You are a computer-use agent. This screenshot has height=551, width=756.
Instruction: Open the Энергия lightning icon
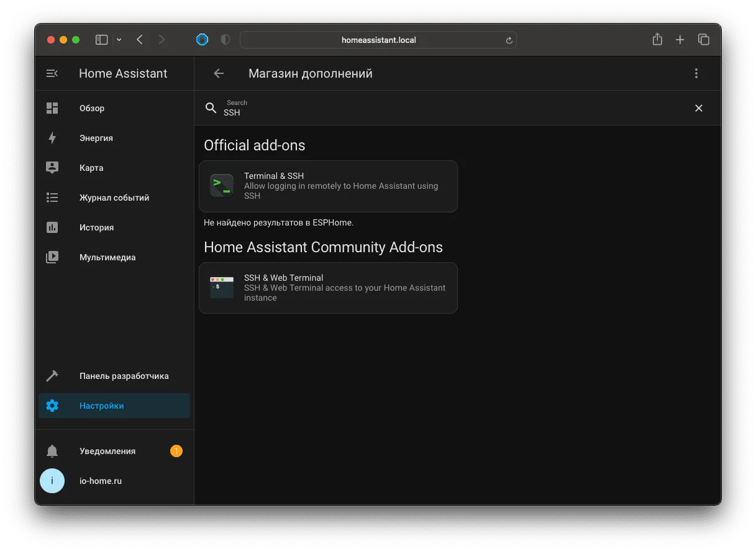(52, 138)
